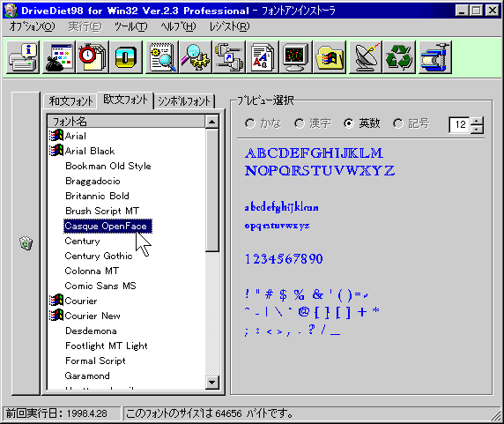
Task: Click the font list scroll down arrow
Action: pyautogui.click(x=211, y=383)
